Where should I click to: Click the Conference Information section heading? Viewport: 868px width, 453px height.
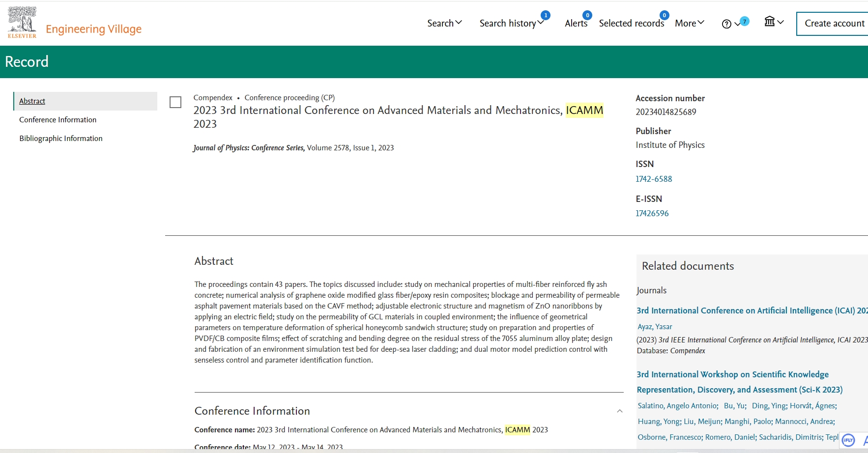tap(252, 411)
